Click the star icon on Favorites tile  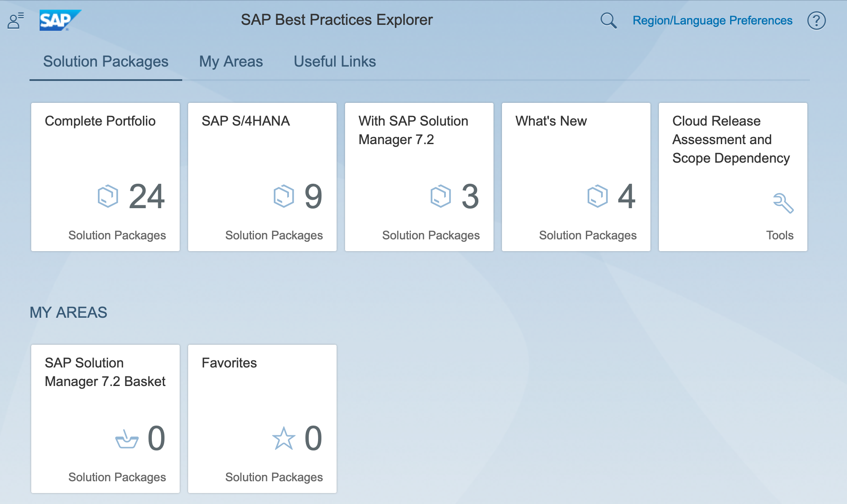coord(283,438)
